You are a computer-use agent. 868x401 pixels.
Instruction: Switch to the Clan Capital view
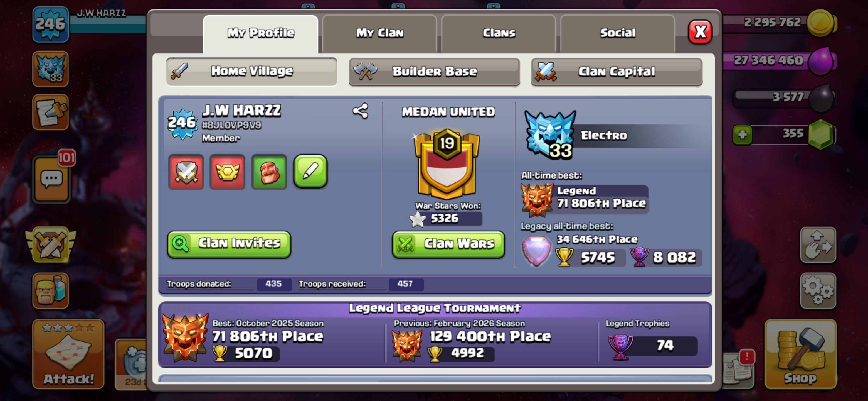tap(616, 72)
